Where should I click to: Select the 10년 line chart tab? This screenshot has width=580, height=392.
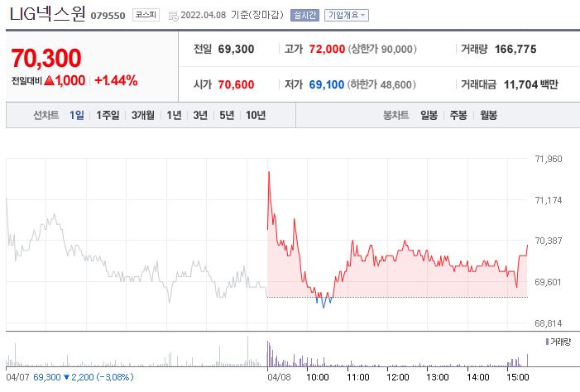coord(256,115)
